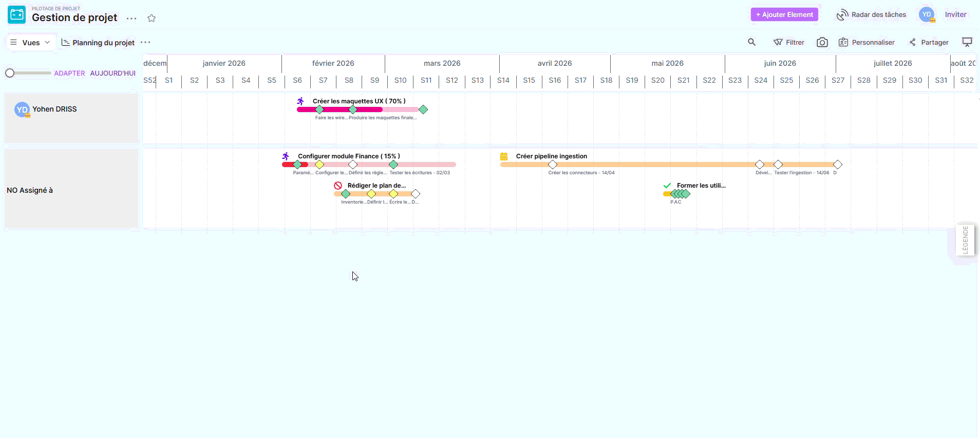Click the calendar icon on Créer pipeline ingestion

click(504, 156)
